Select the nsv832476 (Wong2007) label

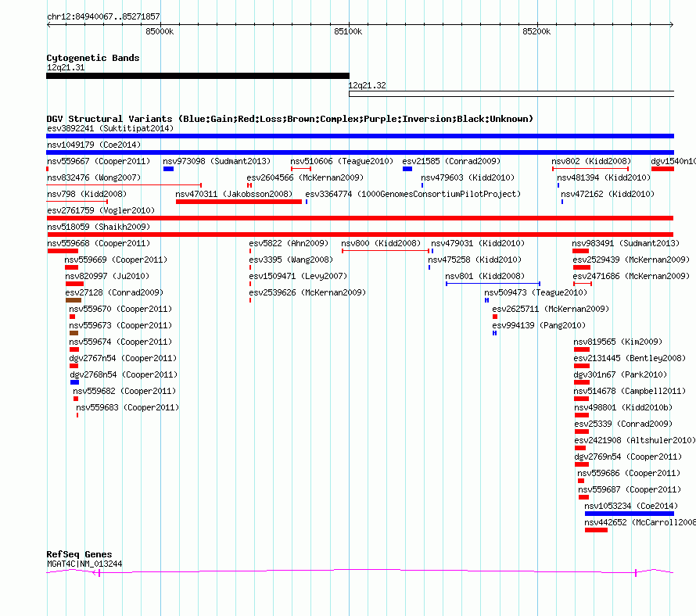click(94, 177)
